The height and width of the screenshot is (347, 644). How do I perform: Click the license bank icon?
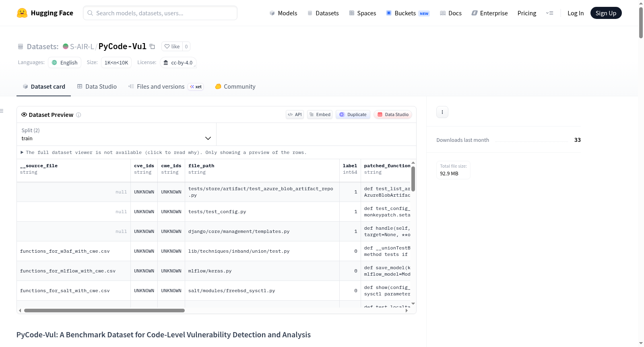click(166, 62)
